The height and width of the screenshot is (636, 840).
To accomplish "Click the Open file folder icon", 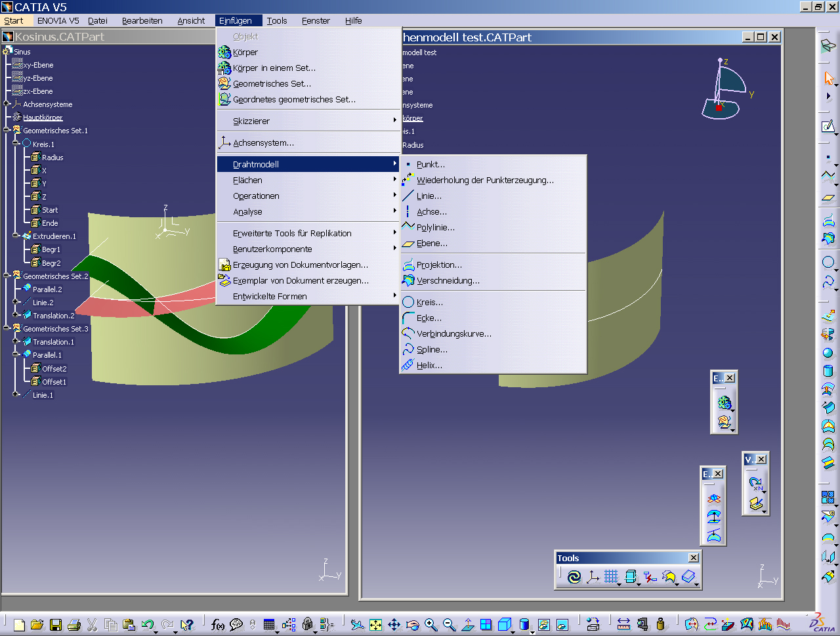I will click(x=37, y=624).
